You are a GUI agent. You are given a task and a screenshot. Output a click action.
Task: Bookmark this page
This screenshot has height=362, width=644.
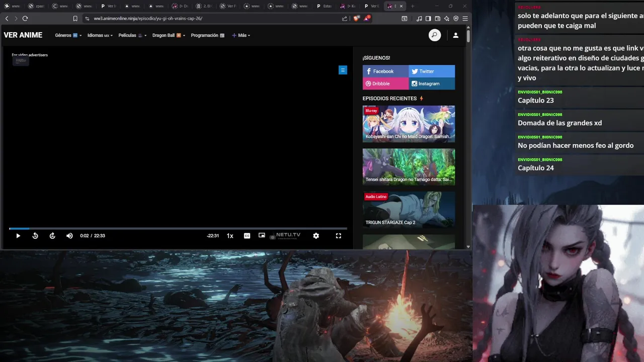click(x=75, y=19)
